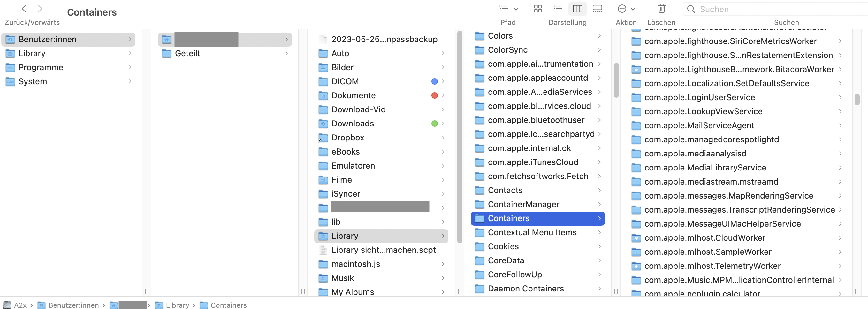Select the Contextual Menu Items folder
Image resolution: width=868 pixels, height=309 pixels.
click(x=537, y=232)
